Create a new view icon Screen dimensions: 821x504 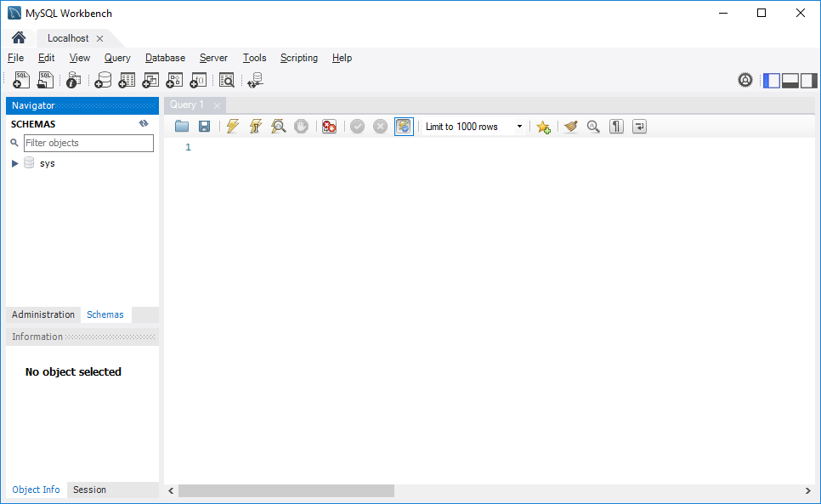coord(150,80)
